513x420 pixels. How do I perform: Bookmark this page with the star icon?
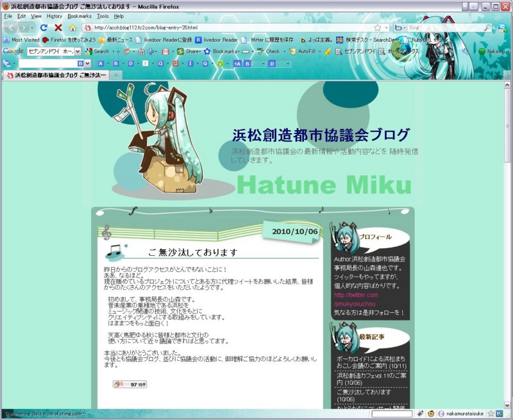coord(378,28)
